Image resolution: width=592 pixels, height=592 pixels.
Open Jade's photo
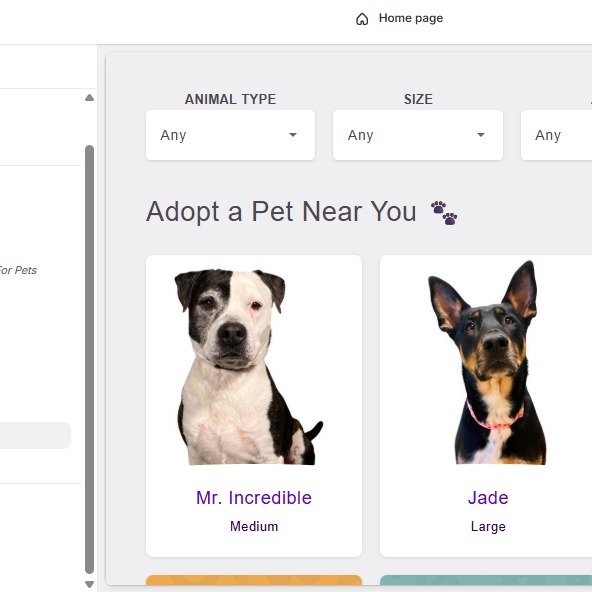(488, 362)
